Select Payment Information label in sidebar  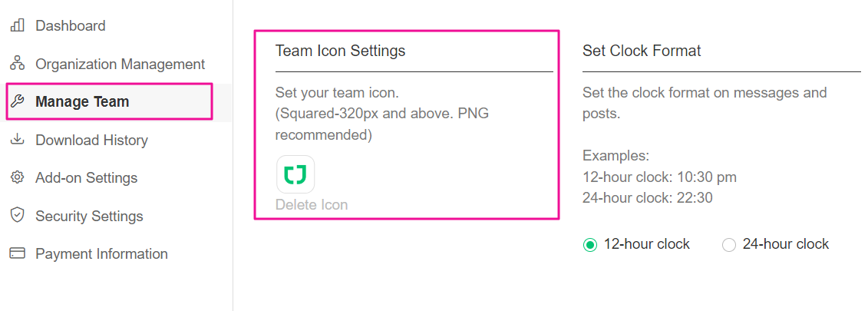pos(101,253)
